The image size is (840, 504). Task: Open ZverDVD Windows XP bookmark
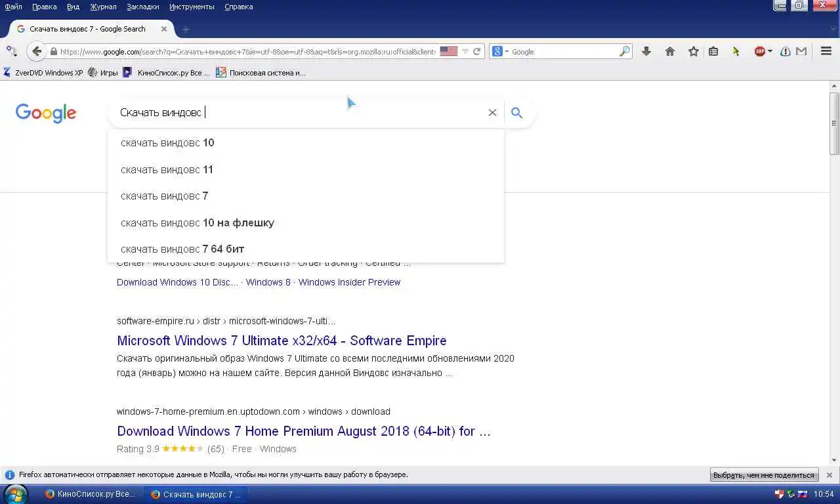pyautogui.click(x=43, y=73)
